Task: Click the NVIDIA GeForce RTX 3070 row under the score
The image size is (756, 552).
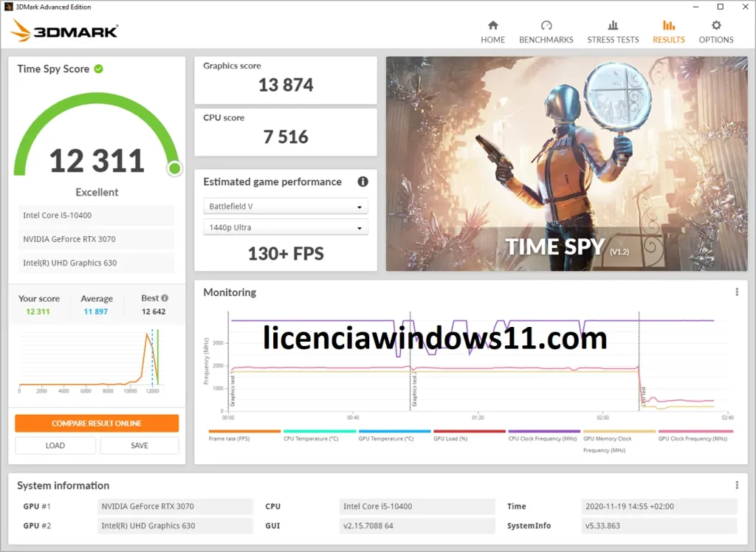Action: point(97,239)
